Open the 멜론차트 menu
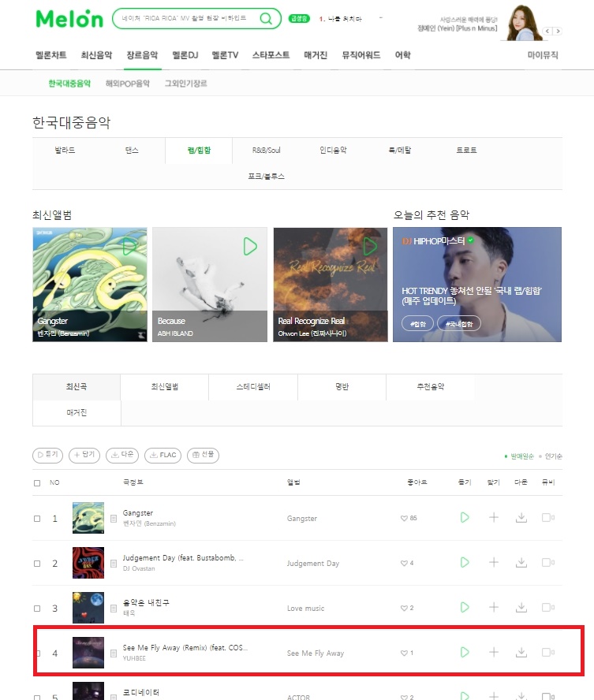This screenshot has width=594, height=700. (51, 55)
